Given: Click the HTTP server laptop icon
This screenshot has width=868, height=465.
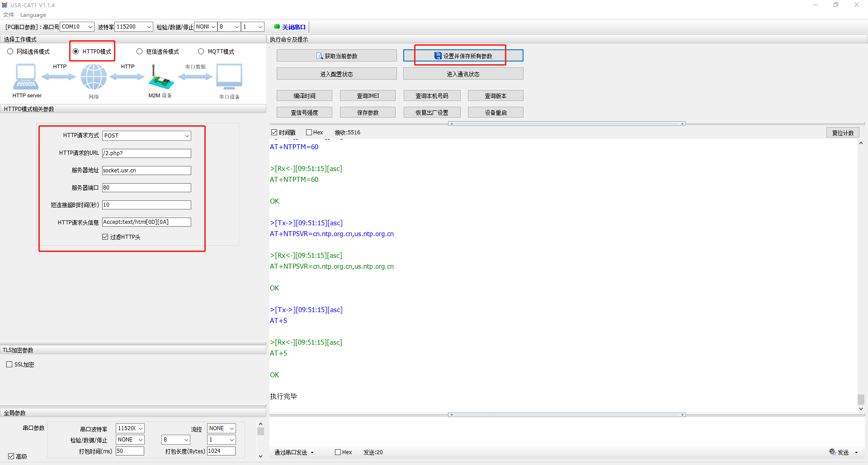Looking at the screenshot, I should point(26,77).
